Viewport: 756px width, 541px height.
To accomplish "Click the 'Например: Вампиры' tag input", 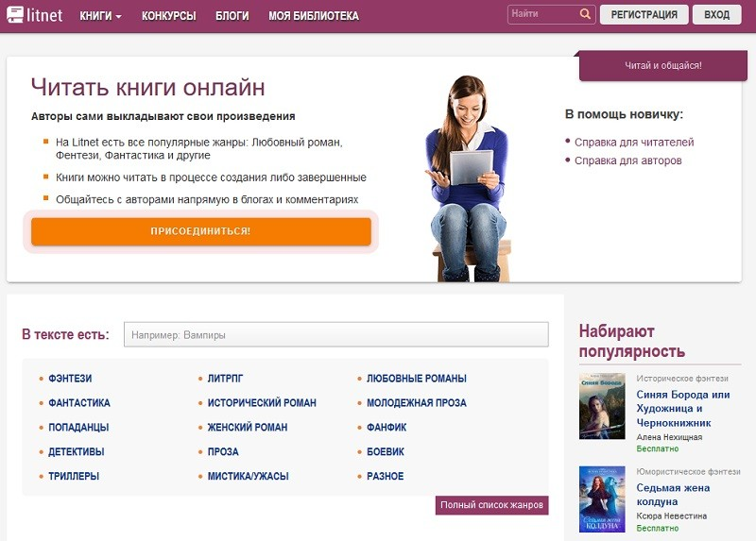I will click(336, 334).
